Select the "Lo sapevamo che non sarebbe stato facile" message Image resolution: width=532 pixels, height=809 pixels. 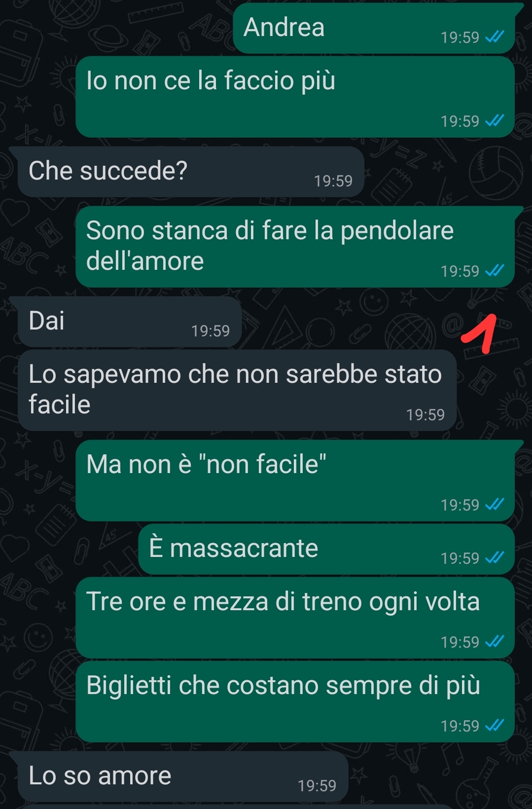point(237,390)
